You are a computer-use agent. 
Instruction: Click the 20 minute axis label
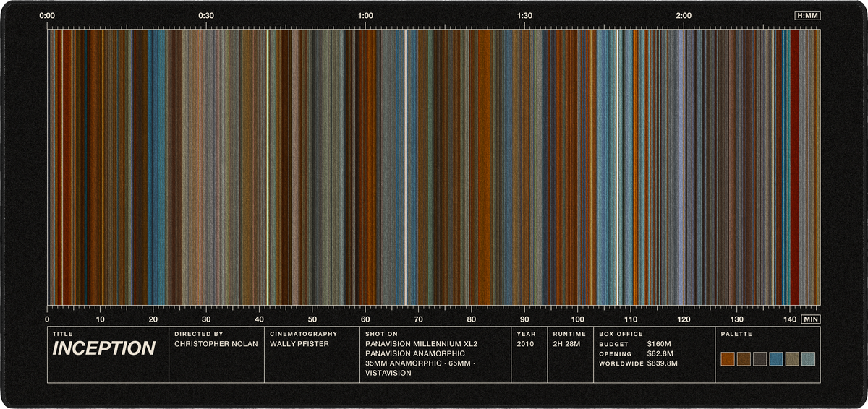tap(153, 319)
